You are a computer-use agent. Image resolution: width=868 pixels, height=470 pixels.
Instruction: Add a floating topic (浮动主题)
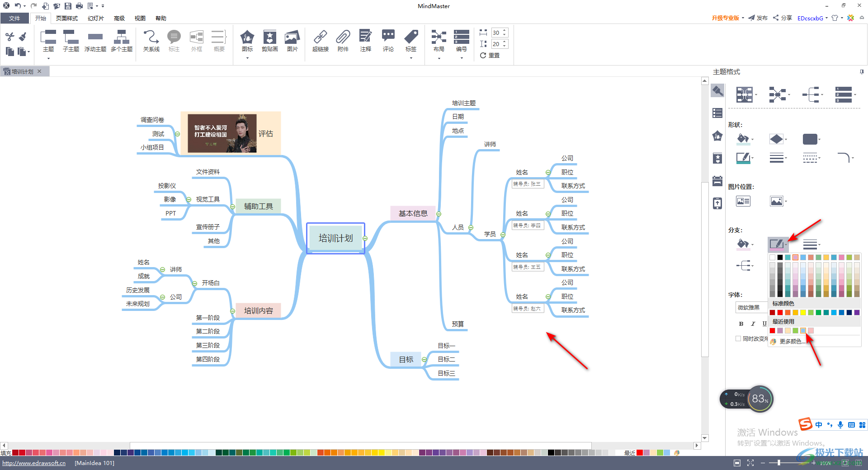(x=95, y=41)
